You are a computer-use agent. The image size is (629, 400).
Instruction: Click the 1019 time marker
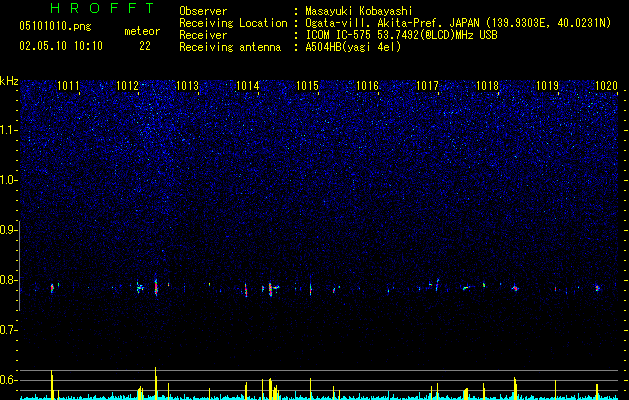tap(548, 85)
